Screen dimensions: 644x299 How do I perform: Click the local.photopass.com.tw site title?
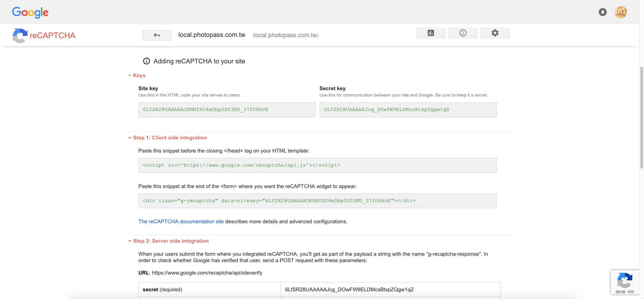[x=212, y=35]
